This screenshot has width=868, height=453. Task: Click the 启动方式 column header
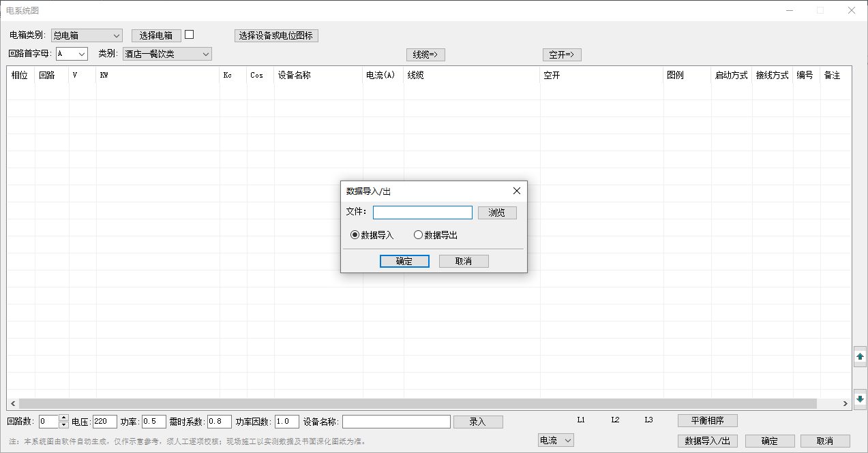732,76
